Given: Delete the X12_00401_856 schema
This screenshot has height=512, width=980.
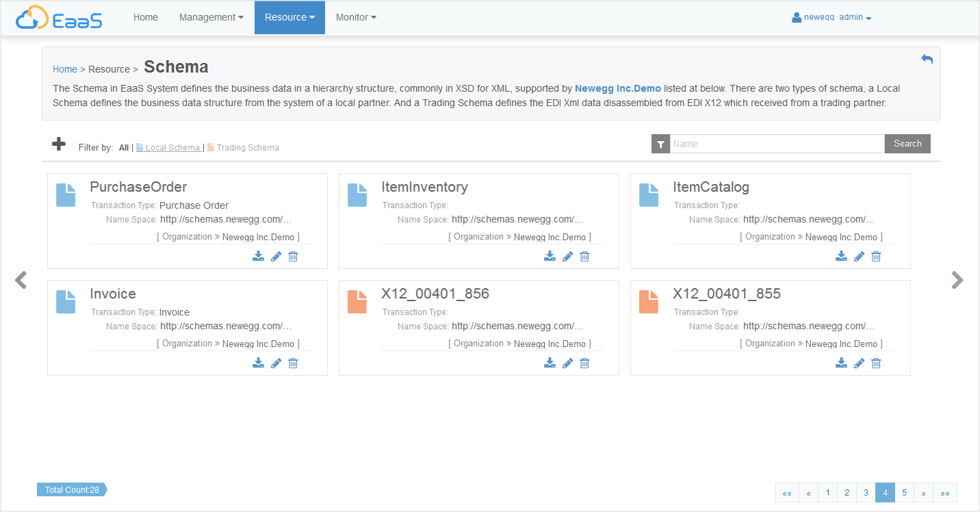Looking at the screenshot, I should click(584, 363).
